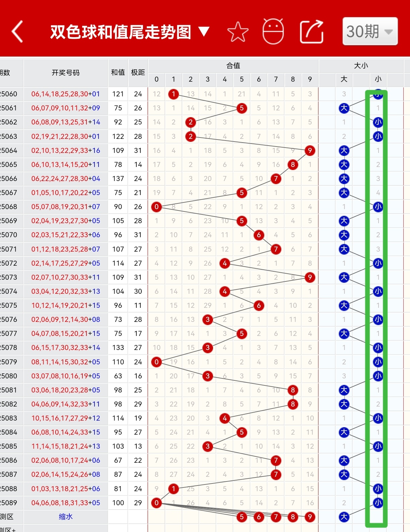Click the red ball 0 in row 25089
Viewport: 410px width, 532px height.
[156, 503]
